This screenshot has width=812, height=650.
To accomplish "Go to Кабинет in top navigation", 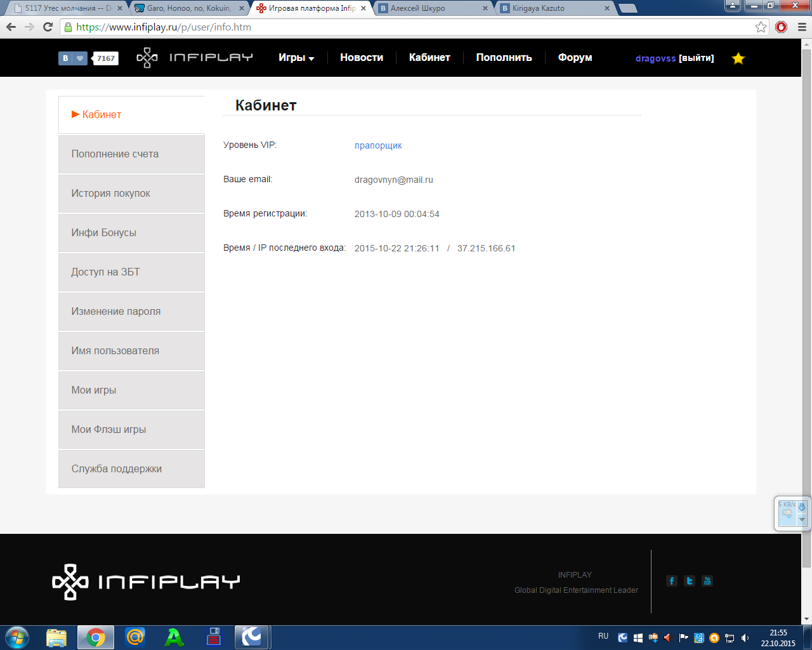I will 429,58.
